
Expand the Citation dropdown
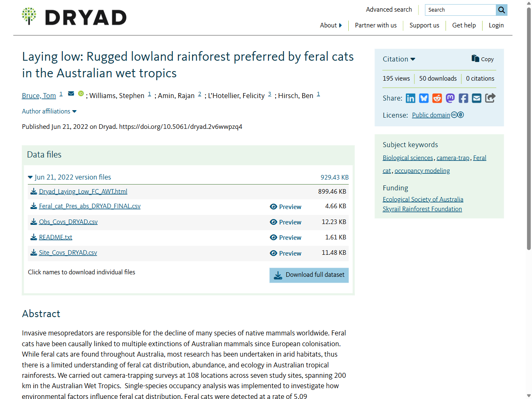(399, 59)
